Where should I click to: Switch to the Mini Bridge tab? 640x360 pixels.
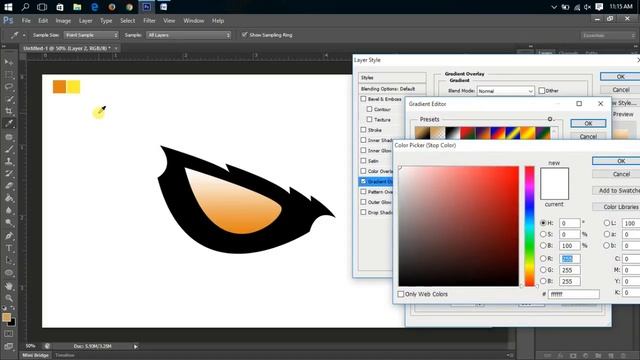coord(36,356)
